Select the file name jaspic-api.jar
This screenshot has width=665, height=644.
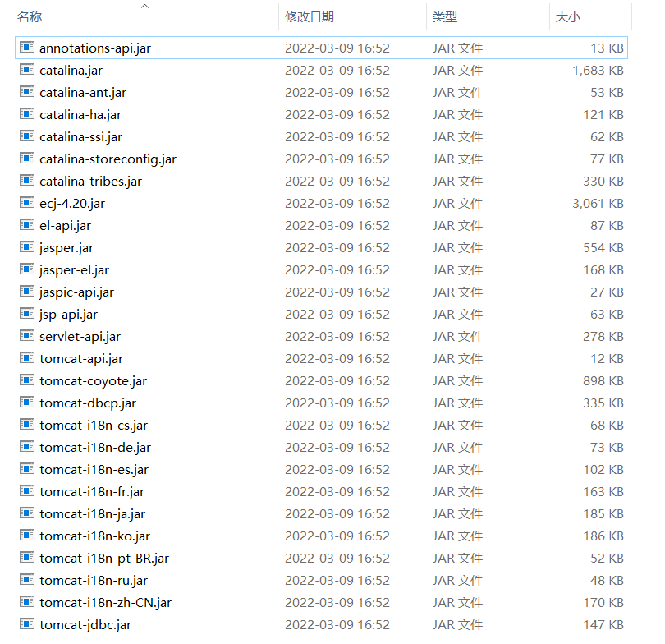pos(76,292)
